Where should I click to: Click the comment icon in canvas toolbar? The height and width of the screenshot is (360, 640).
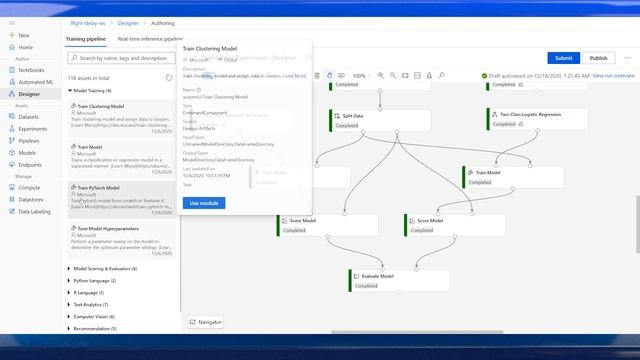click(341, 76)
